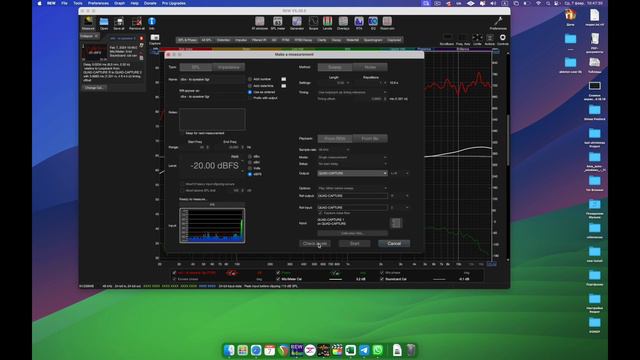The image size is (640, 360).
Task: Select the Add number radio option
Action: [250, 79]
